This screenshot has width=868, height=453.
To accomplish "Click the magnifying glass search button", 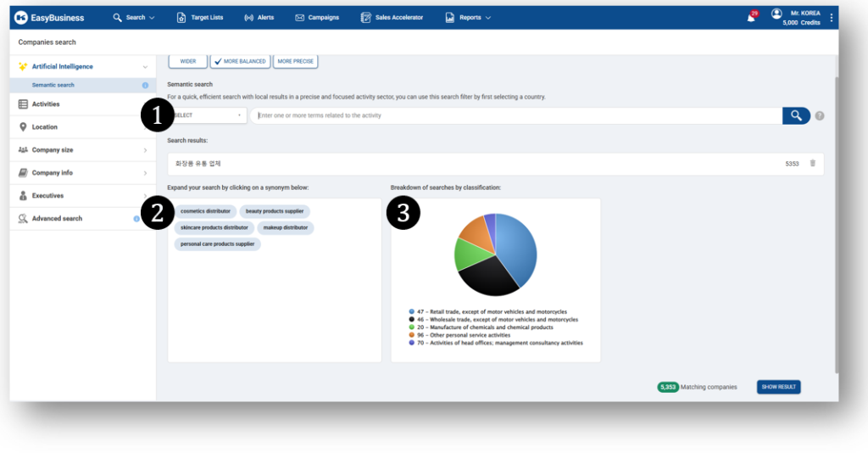I will (x=795, y=115).
